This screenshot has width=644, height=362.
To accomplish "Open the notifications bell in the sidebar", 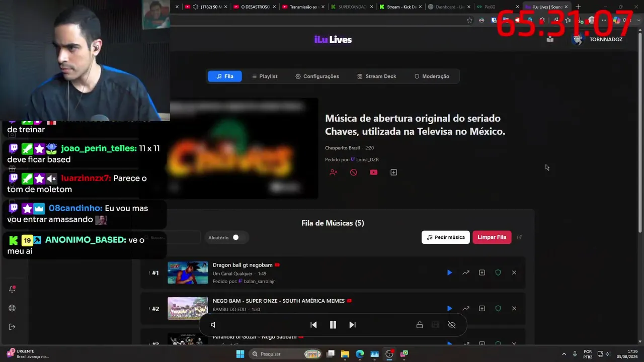I will pyautogui.click(x=12, y=289).
